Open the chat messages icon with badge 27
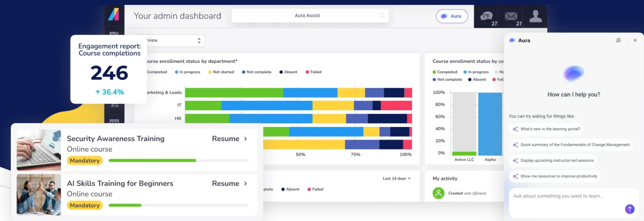 (x=486, y=16)
